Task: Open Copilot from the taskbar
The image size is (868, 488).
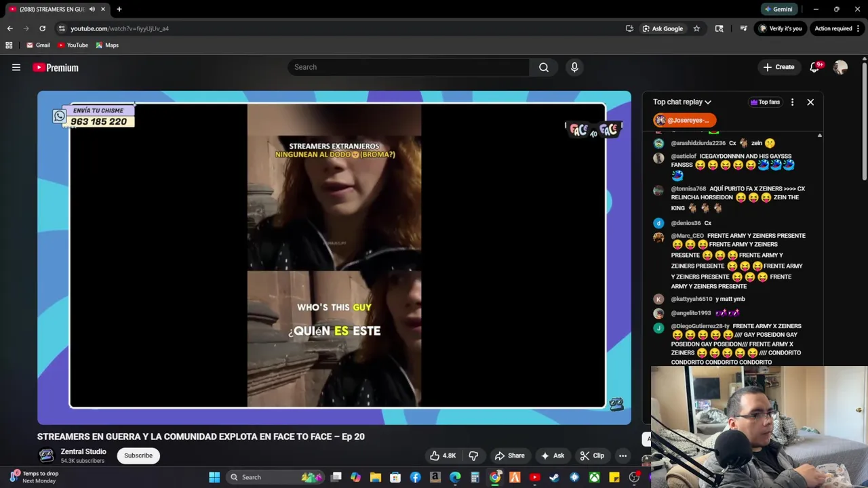Action: point(355,477)
